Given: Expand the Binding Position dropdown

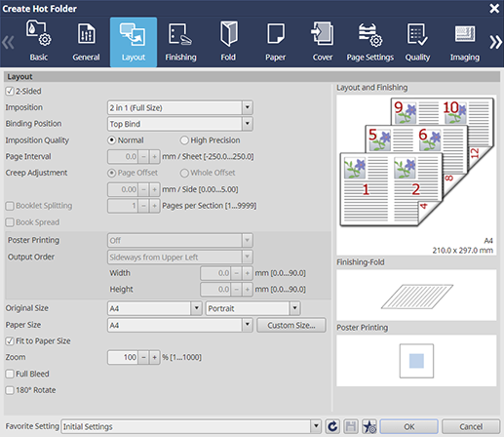Looking at the screenshot, I should pos(248,124).
